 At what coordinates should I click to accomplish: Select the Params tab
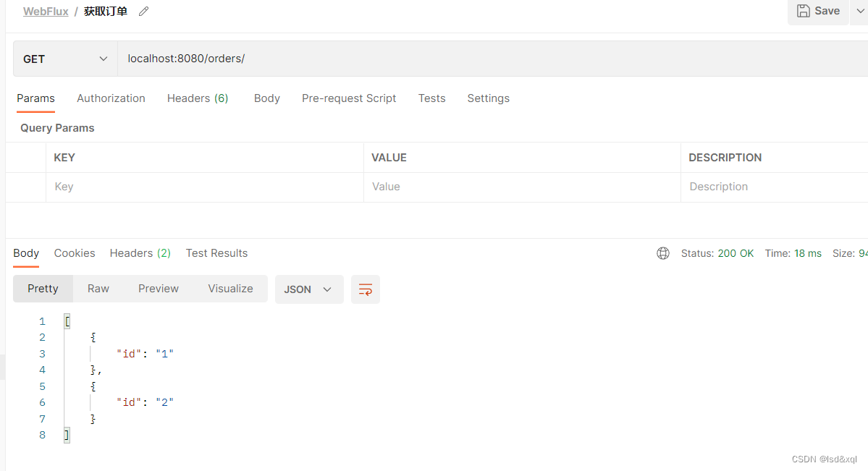(x=35, y=98)
